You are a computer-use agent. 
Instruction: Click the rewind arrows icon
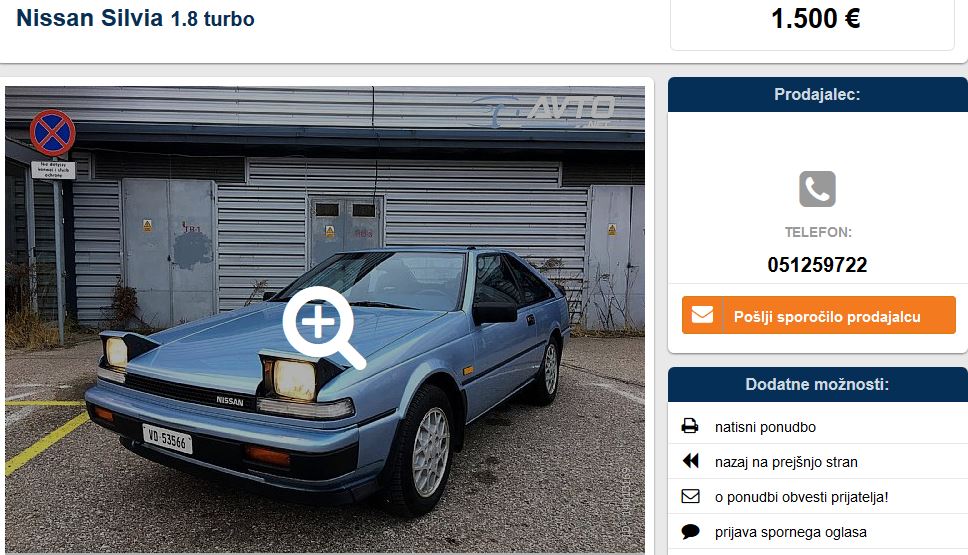click(x=690, y=461)
